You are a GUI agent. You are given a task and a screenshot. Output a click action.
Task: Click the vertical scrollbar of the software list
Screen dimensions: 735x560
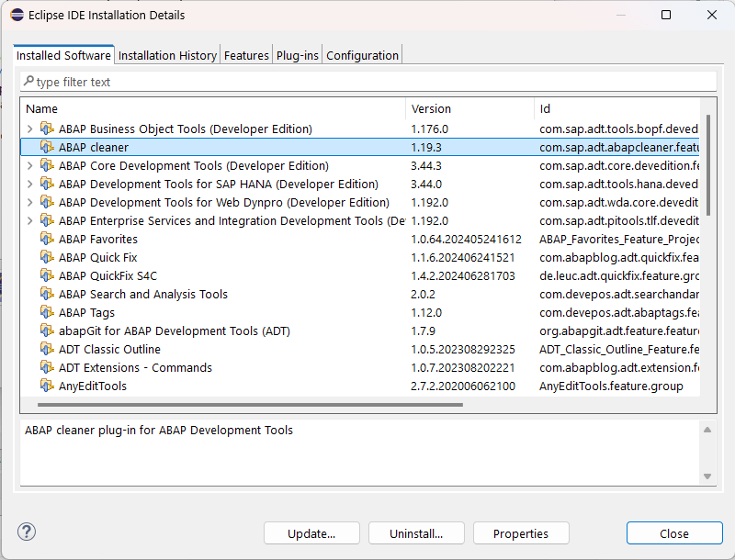(708, 165)
